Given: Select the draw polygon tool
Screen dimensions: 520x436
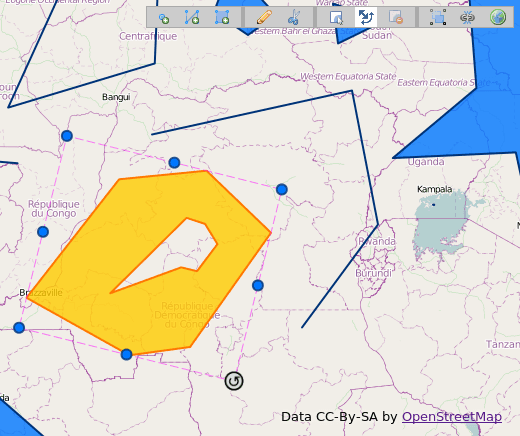Looking at the screenshot, I should click(222, 17).
